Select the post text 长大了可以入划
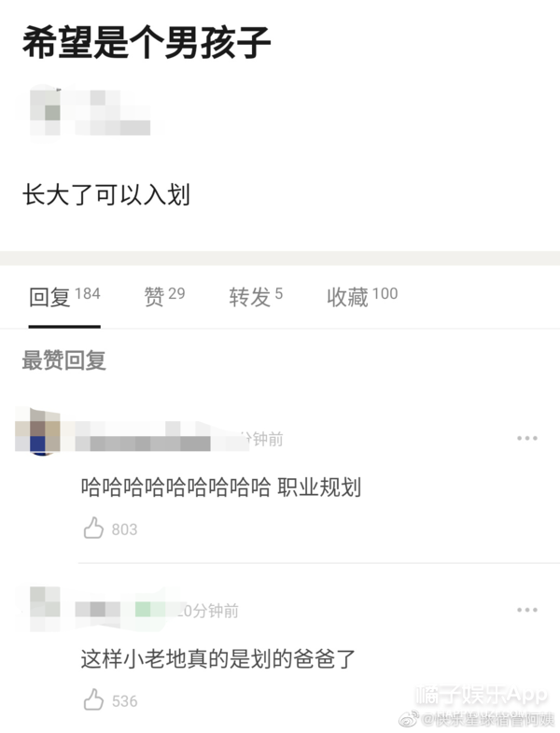 coord(106,194)
